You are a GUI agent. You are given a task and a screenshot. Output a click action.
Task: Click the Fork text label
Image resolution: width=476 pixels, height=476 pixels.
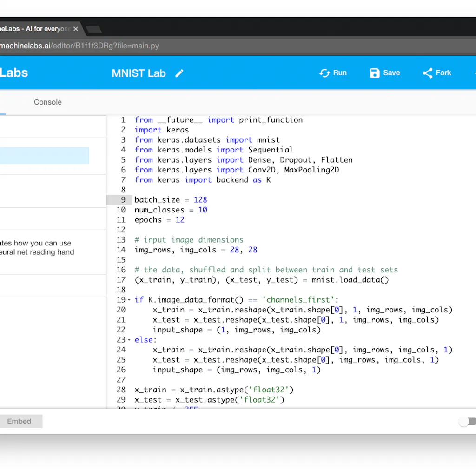(x=443, y=73)
